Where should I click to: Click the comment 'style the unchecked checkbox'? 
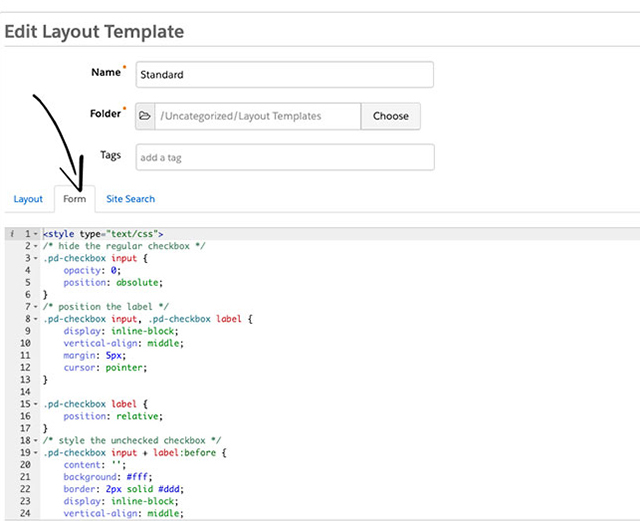tap(132, 441)
